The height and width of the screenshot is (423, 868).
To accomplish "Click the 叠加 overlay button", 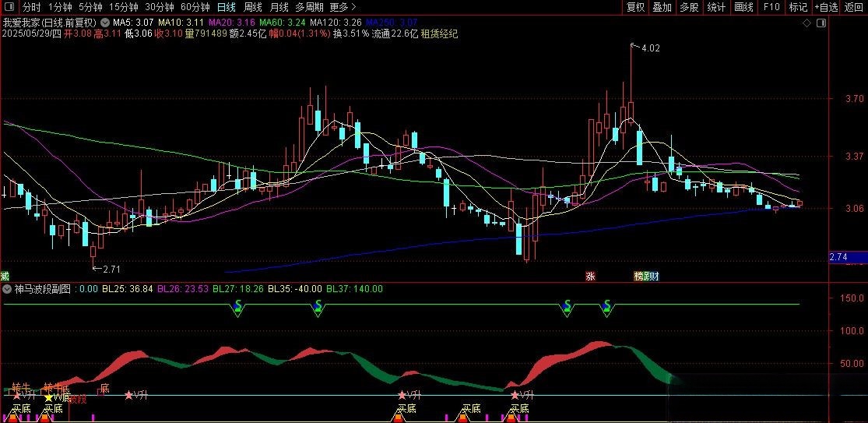I will (662, 7).
